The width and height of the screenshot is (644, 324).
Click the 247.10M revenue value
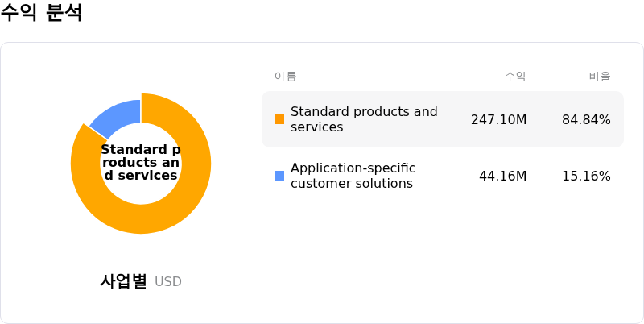point(498,119)
